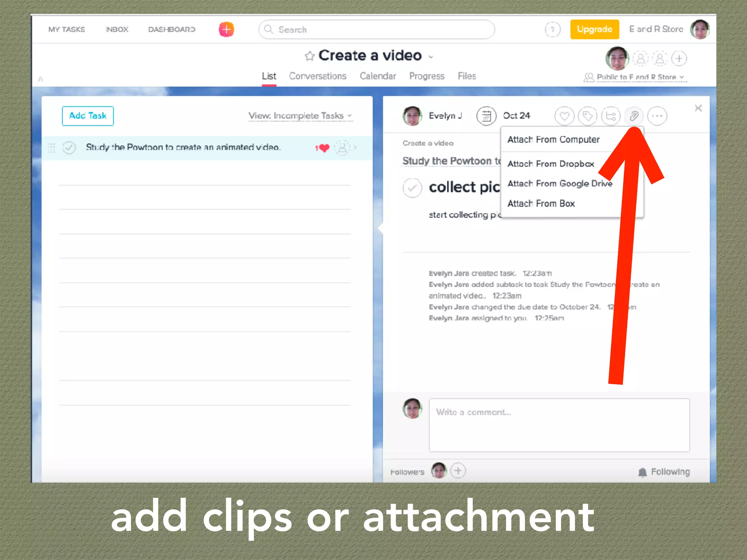Switch to the Calendar tab

point(378,76)
